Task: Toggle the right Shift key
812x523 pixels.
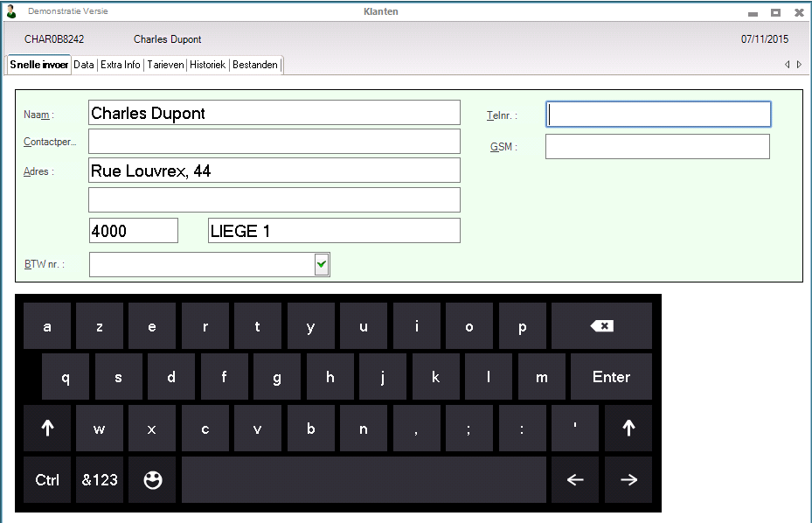Action: tap(628, 429)
